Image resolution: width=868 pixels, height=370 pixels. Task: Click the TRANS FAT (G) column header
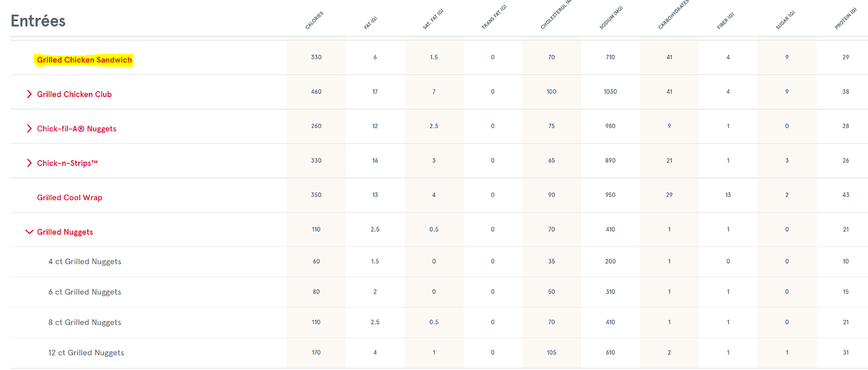tap(494, 17)
